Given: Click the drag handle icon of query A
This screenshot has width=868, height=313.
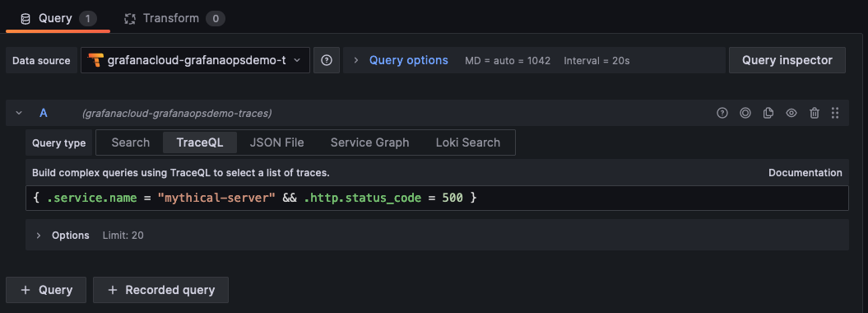Looking at the screenshot, I should (835, 113).
